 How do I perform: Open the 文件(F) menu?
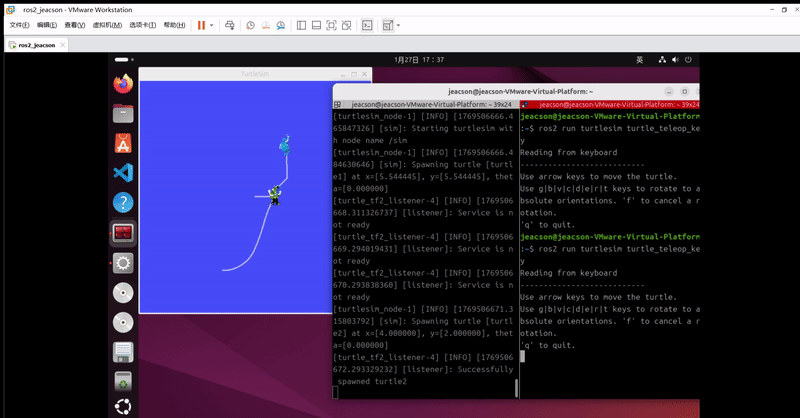click(x=19, y=24)
